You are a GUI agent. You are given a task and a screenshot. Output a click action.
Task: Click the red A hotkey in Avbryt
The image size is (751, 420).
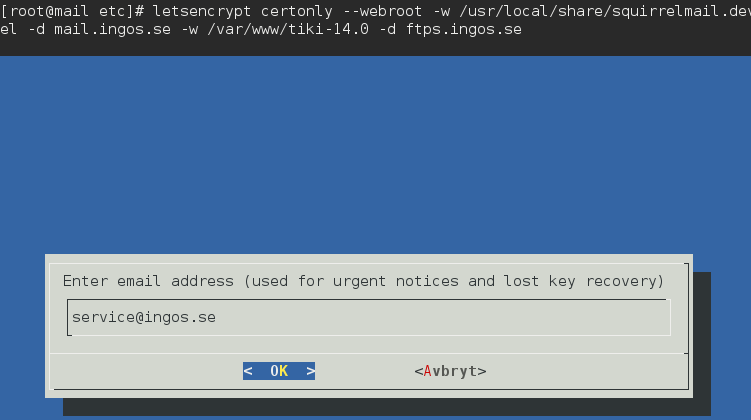point(427,371)
